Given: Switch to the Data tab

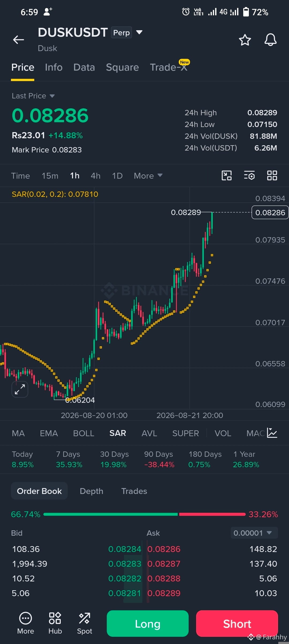Looking at the screenshot, I should [84, 67].
